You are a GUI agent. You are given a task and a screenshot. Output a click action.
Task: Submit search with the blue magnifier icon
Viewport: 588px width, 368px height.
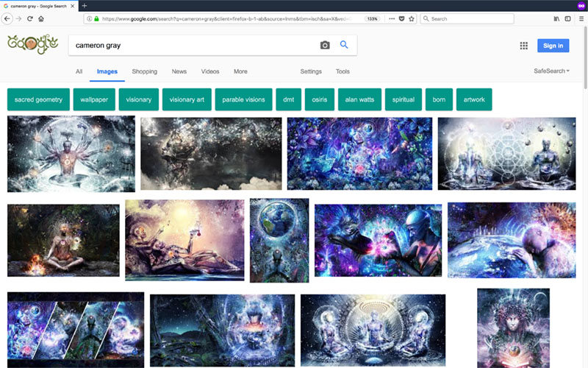tap(344, 45)
